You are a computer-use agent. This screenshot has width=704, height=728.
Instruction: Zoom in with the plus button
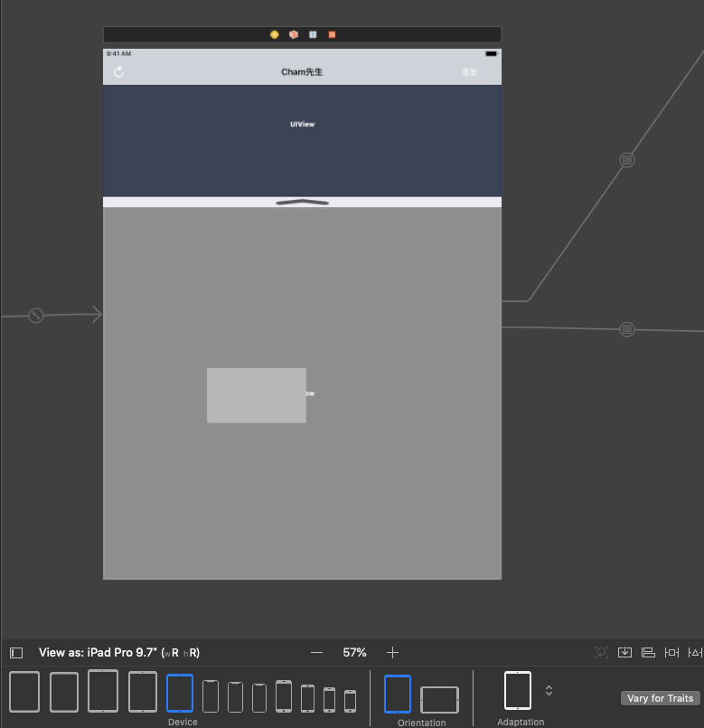pos(392,653)
